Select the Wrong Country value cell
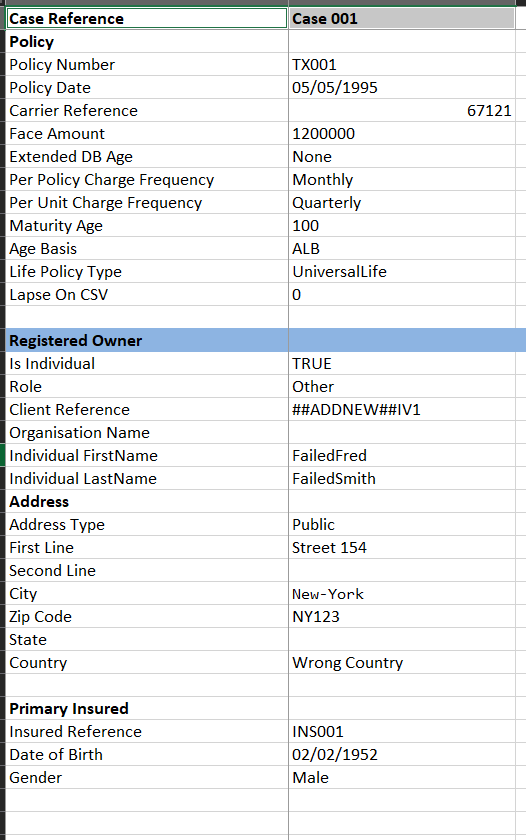This screenshot has width=526, height=840. pos(402,663)
